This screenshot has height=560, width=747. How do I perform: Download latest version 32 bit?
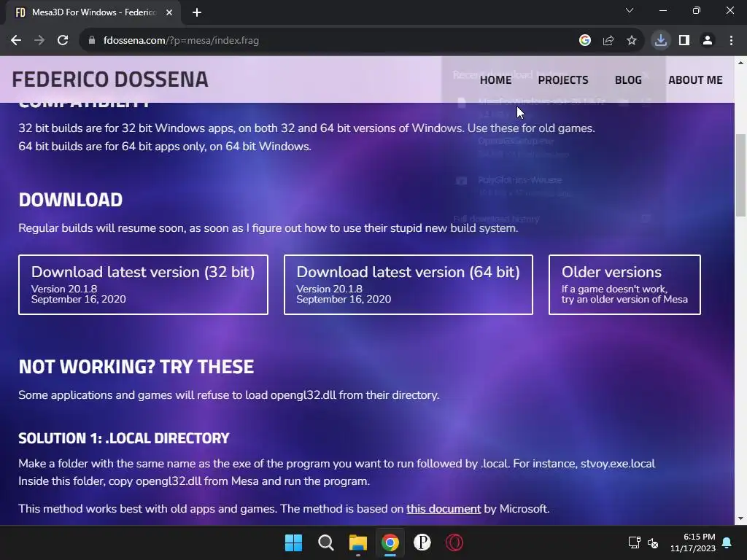(144, 285)
